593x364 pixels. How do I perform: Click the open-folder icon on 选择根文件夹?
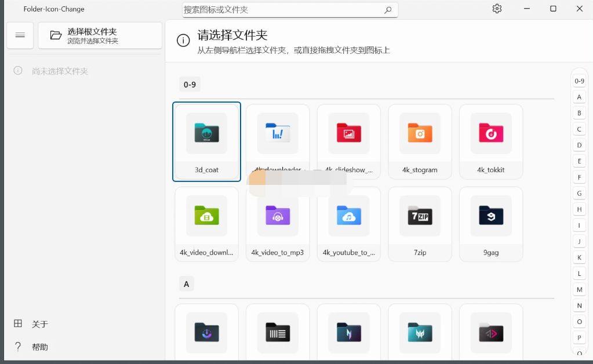pyautogui.click(x=54, y=35)
